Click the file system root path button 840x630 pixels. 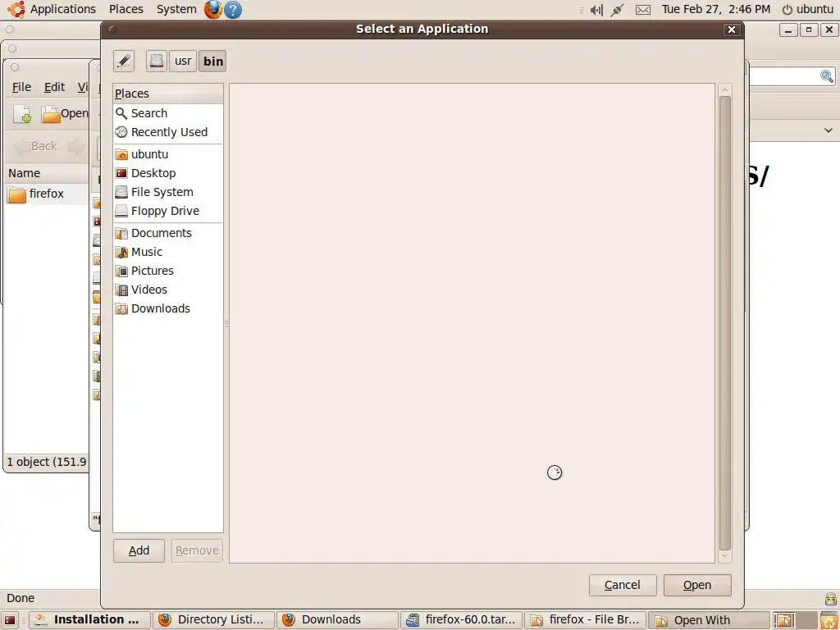pyautogui.click(x=157, y=61)
